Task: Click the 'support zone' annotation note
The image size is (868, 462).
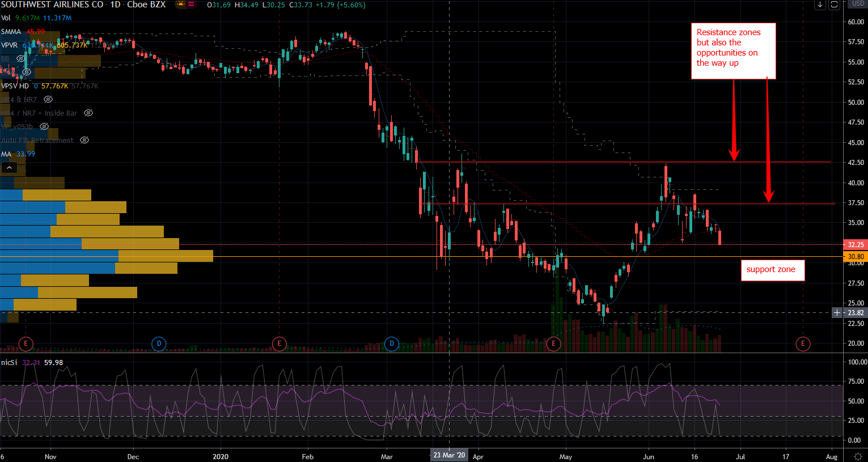Action: [x=772, y=270]
